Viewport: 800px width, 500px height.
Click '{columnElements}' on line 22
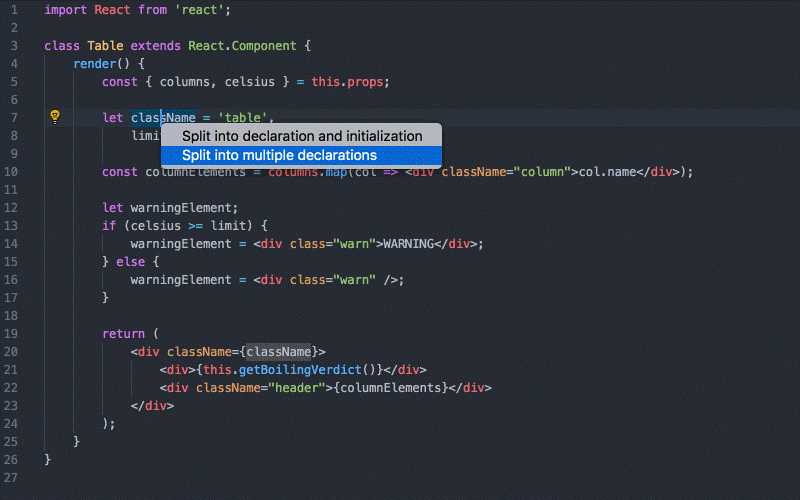[x=390, y=388]
